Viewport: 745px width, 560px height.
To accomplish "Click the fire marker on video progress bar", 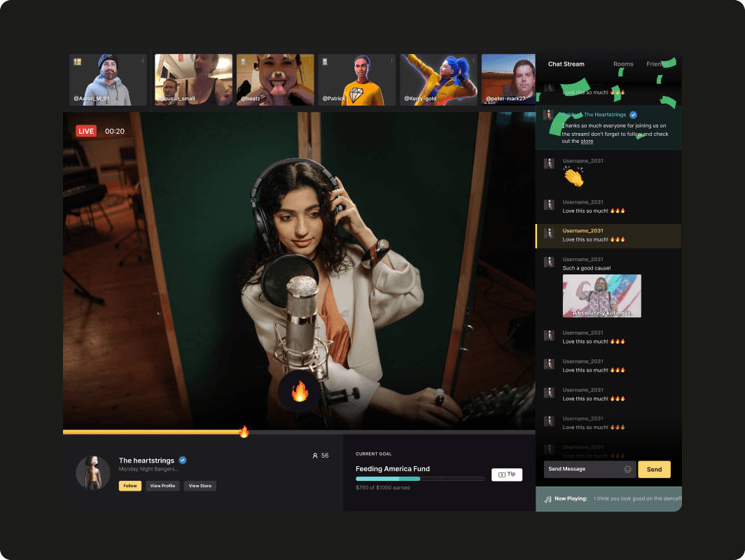I will click(244, 431).
